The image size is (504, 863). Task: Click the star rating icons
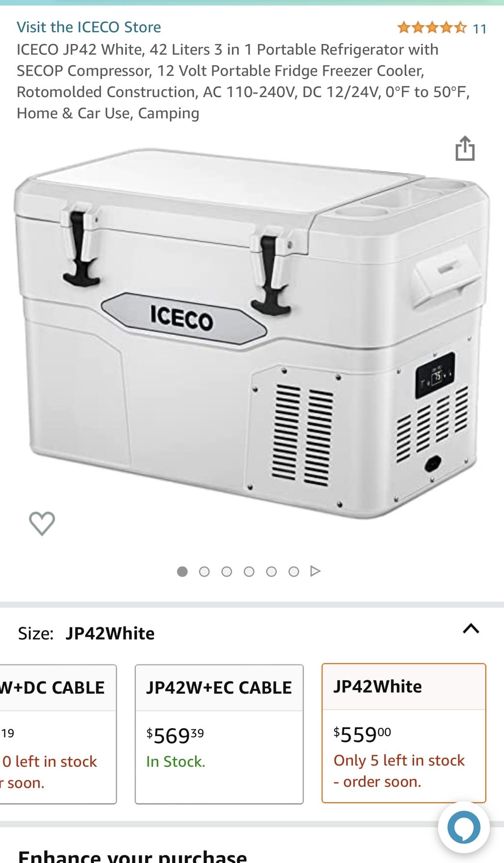click(x=432, y=28)
